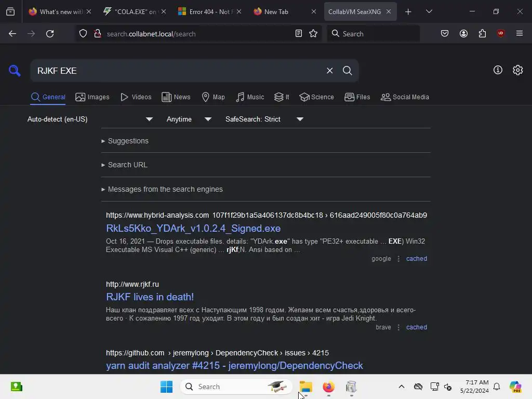
Task: Toggle reader view icon
Action: [299, 34]
